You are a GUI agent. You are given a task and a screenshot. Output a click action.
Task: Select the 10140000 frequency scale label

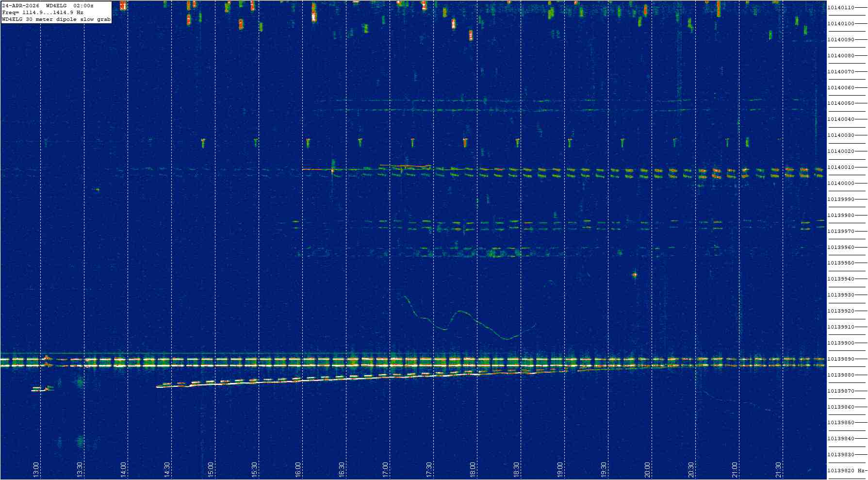coord(841,183)
